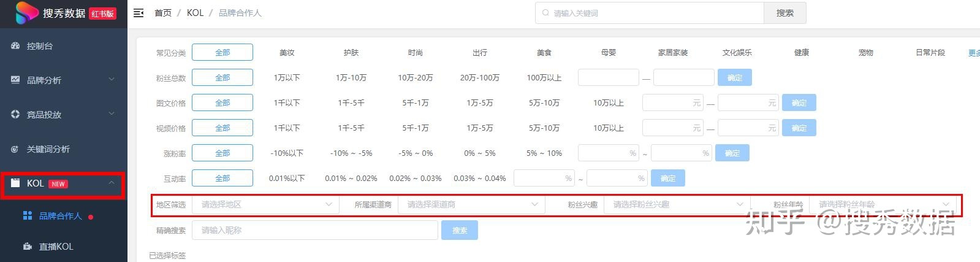Choose 互动率 0.01%以下
The image size is (980, 262).
click(287, 179)
